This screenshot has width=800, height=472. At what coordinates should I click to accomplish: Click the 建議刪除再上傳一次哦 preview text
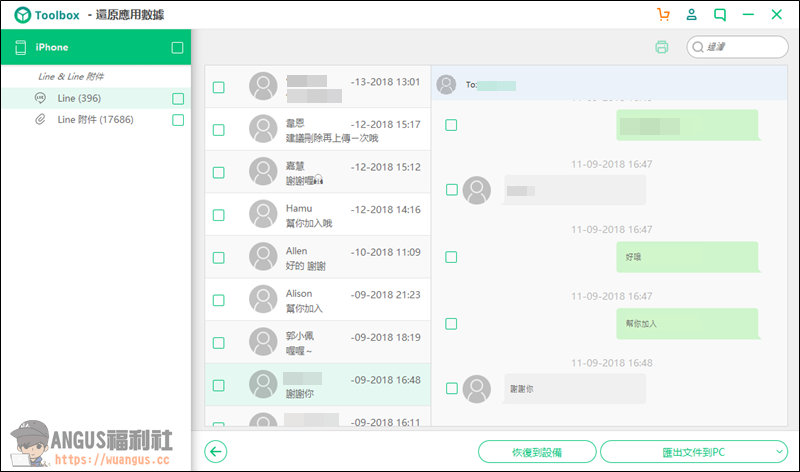point(332,138)
